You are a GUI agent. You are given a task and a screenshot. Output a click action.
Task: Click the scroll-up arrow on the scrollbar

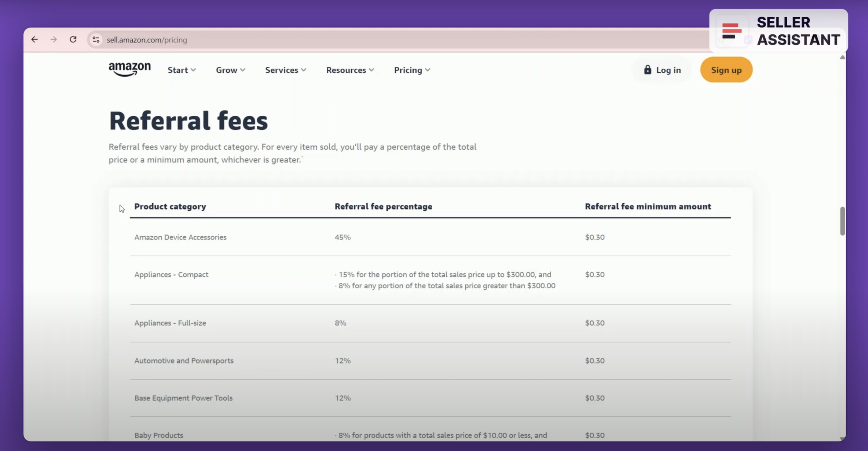click(x=842, y=57)
